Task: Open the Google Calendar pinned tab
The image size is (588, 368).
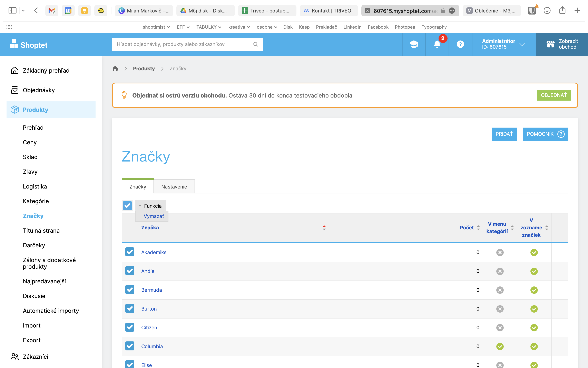Action: 68,11
